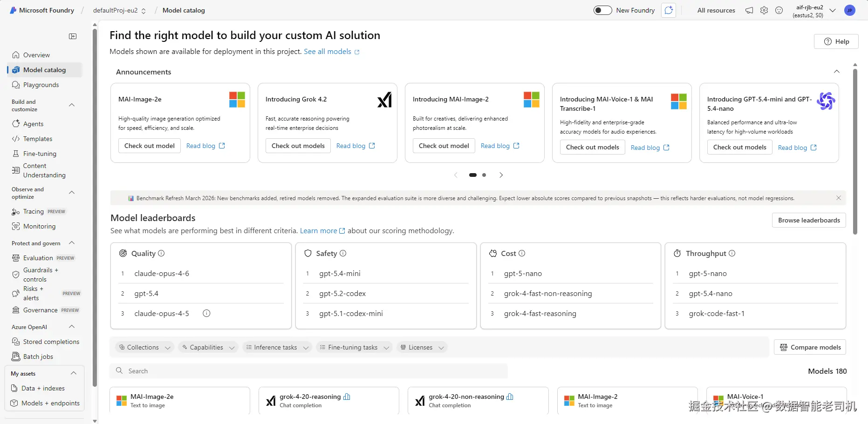Open the settings gear icon
The width and height of the screenshot is (868, 424).
pos(764,10)
